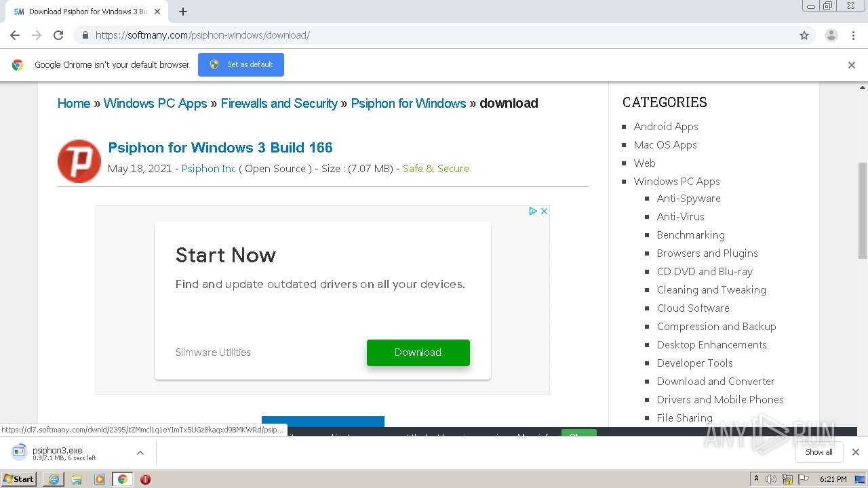Dismiss the default browser notification bar

click(852, 65)
